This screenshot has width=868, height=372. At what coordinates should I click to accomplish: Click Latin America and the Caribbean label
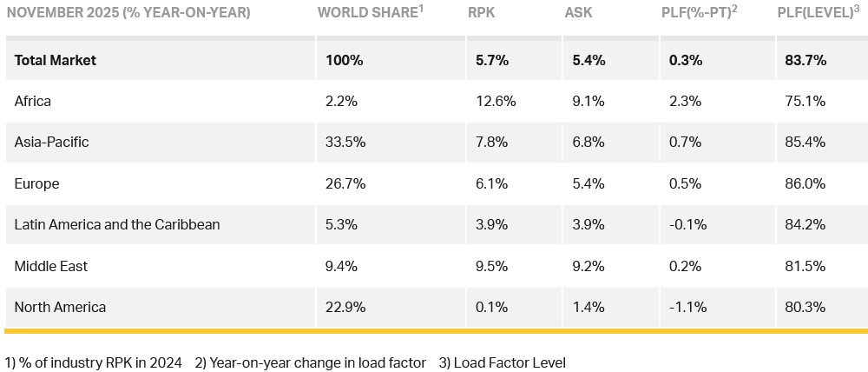(x=117, y=224)
